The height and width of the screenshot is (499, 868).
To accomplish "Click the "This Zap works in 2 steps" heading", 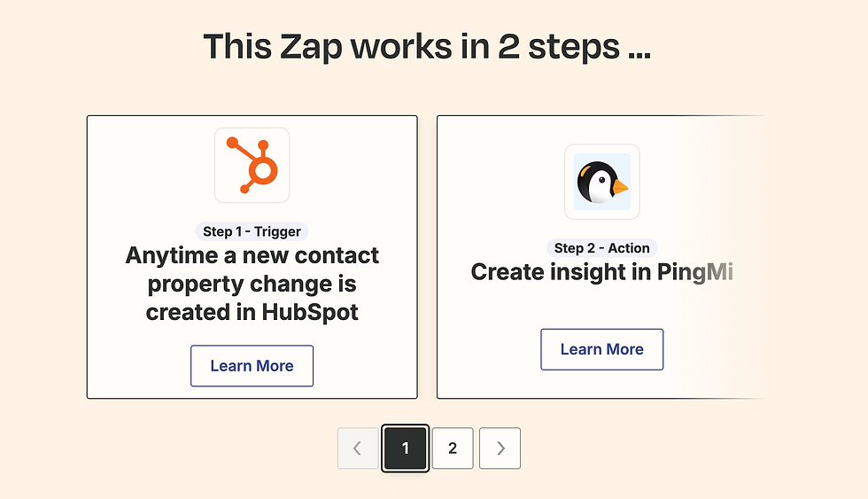I will (427, 46).
